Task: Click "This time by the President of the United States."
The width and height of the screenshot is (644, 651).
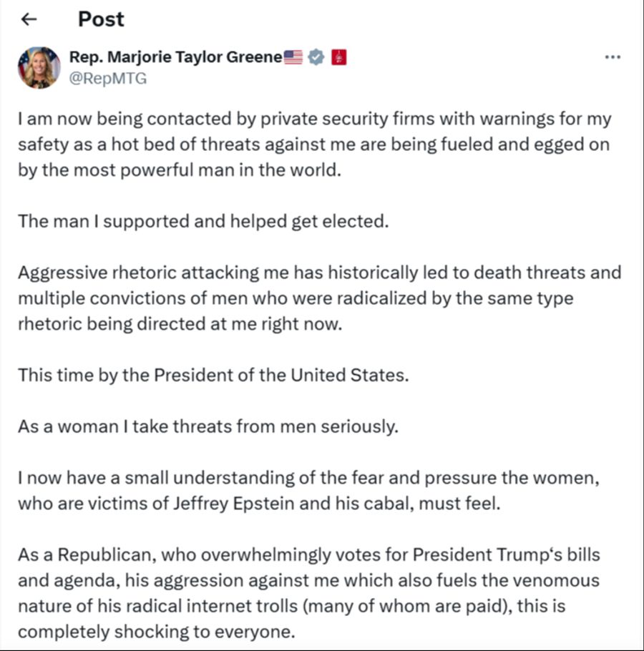Action: coord(213,375)
